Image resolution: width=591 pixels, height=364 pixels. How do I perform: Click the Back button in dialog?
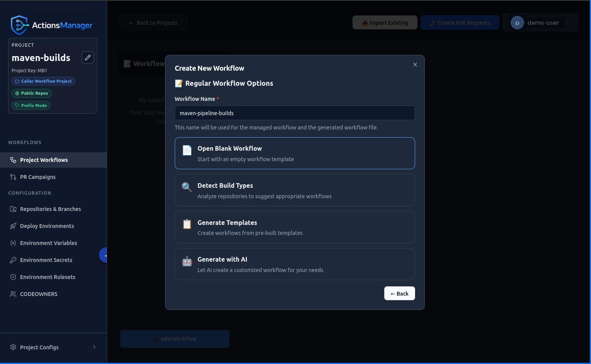coord(400,293)
